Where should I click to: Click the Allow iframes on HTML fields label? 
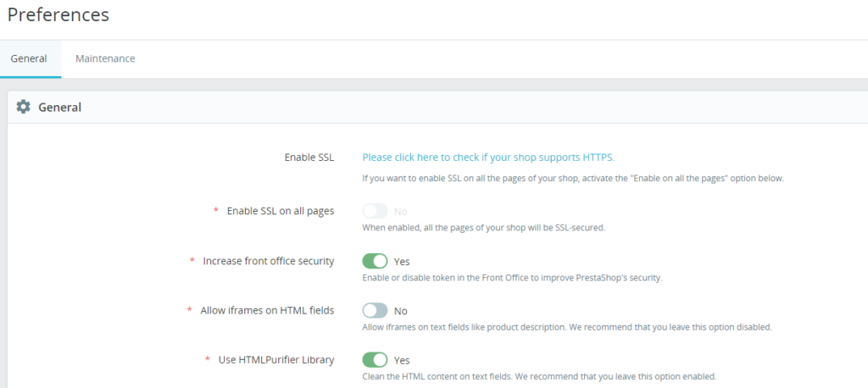tap(267, 311)
